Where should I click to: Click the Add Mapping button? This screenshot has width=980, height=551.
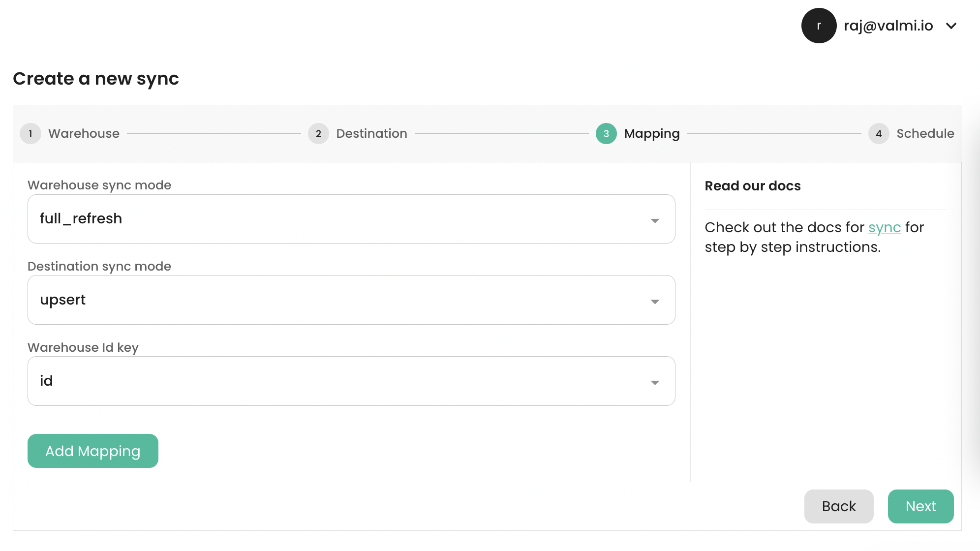tap(92, 450)
